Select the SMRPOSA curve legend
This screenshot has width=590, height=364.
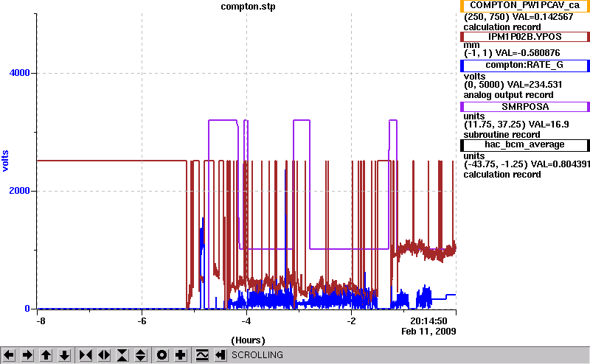point(525,107)
